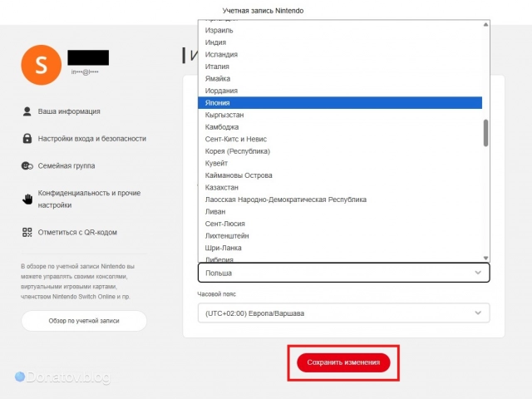Select Казахстан in the country list
This screenshot has width=532, height=399.
pos(340,187)
